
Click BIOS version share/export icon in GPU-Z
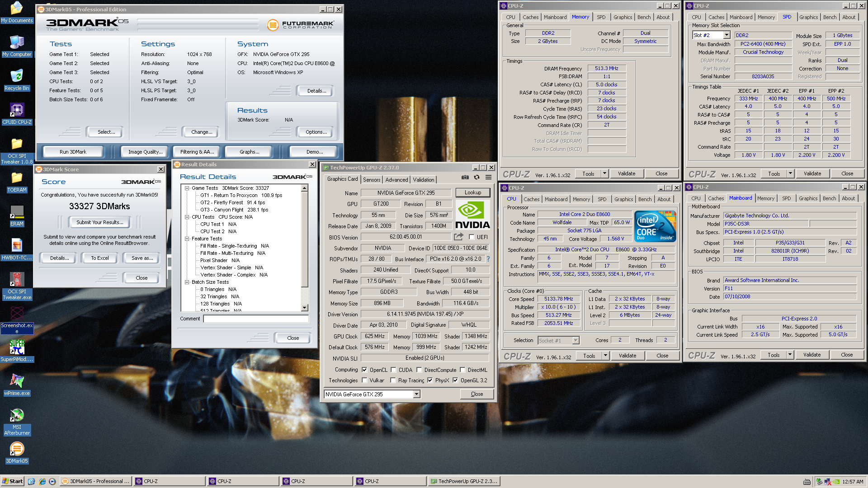[x=458, y=236]
